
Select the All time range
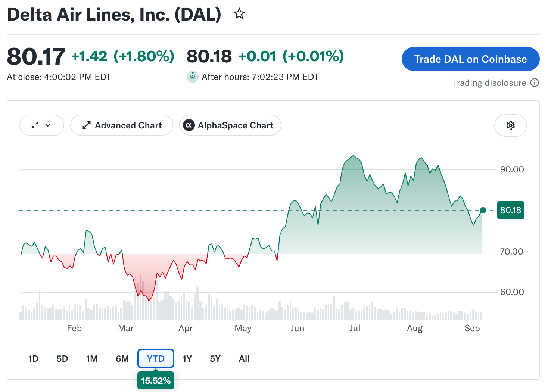pyautogui.click(x=244, y=359)
